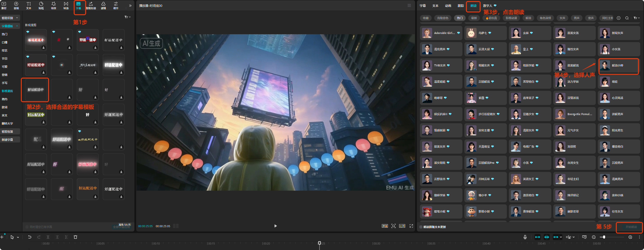Toggle the main track magnet snap button

click(538, 237)
